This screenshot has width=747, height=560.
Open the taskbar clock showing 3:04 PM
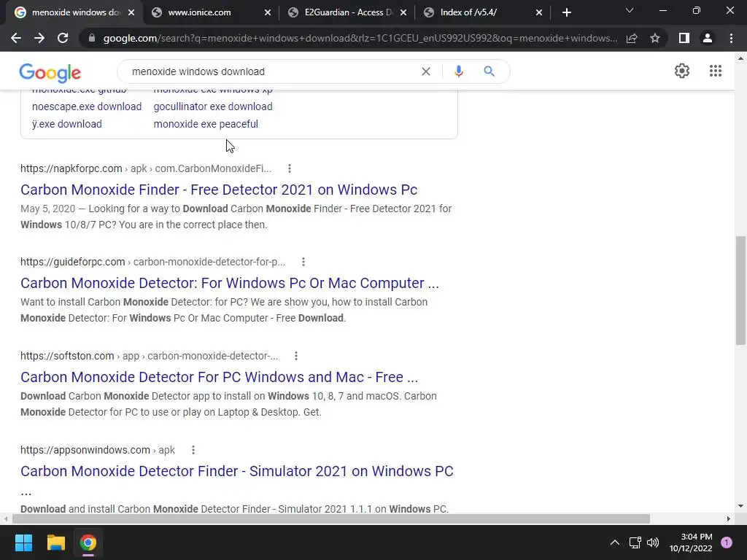coord(691,542)
